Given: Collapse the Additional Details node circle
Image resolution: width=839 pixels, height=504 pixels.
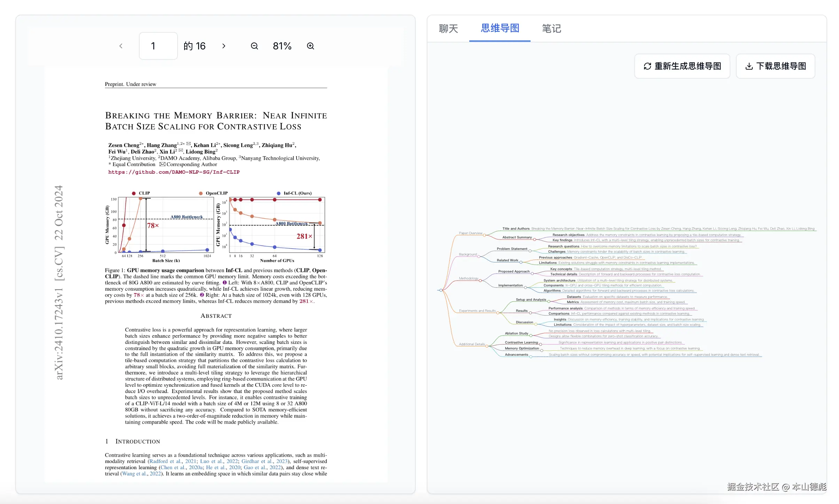Looking at the screenshot, I should click(487, 346).
